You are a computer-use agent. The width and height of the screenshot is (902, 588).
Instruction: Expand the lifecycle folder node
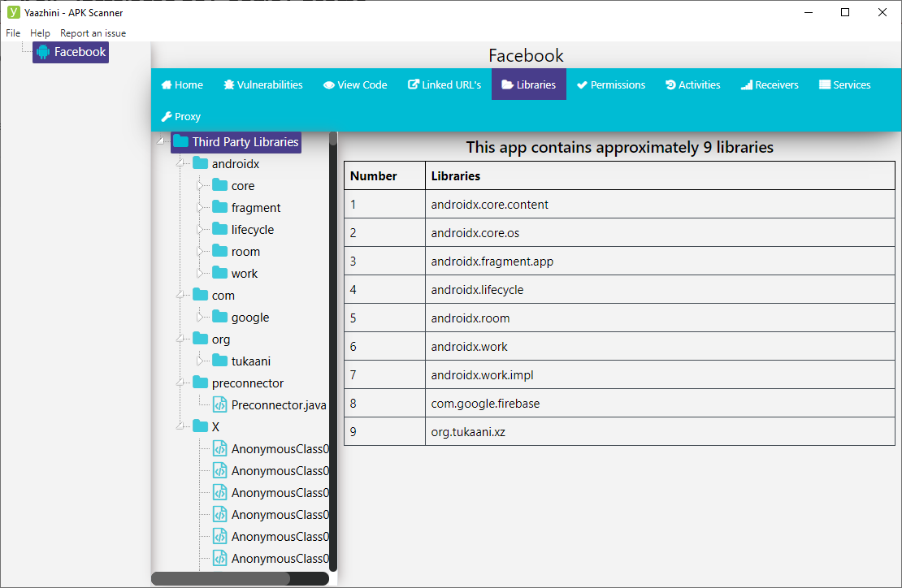[x=200, y=229]
